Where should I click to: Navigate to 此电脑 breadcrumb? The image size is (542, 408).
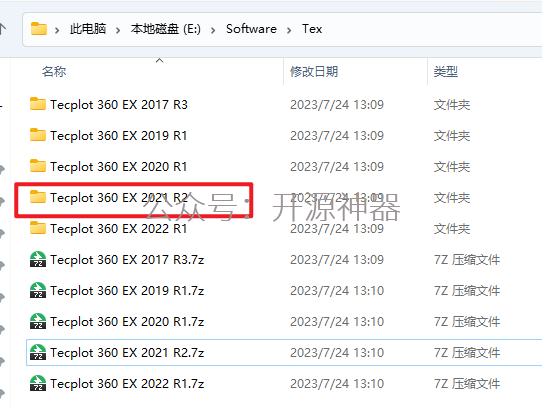(88, 29)
